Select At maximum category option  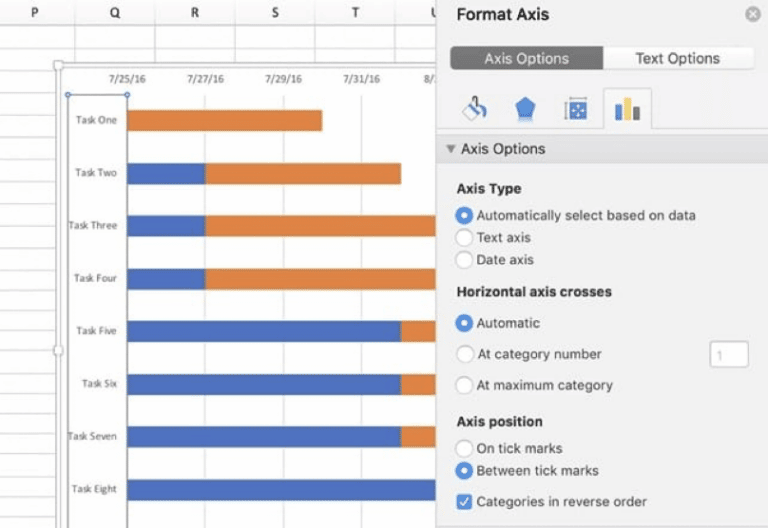point(464,385)
